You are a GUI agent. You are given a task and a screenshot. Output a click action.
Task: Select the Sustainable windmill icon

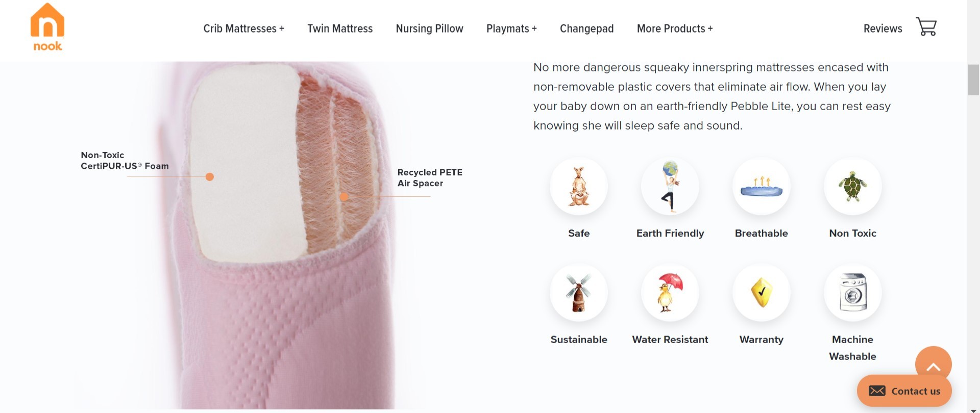point(579,293)
